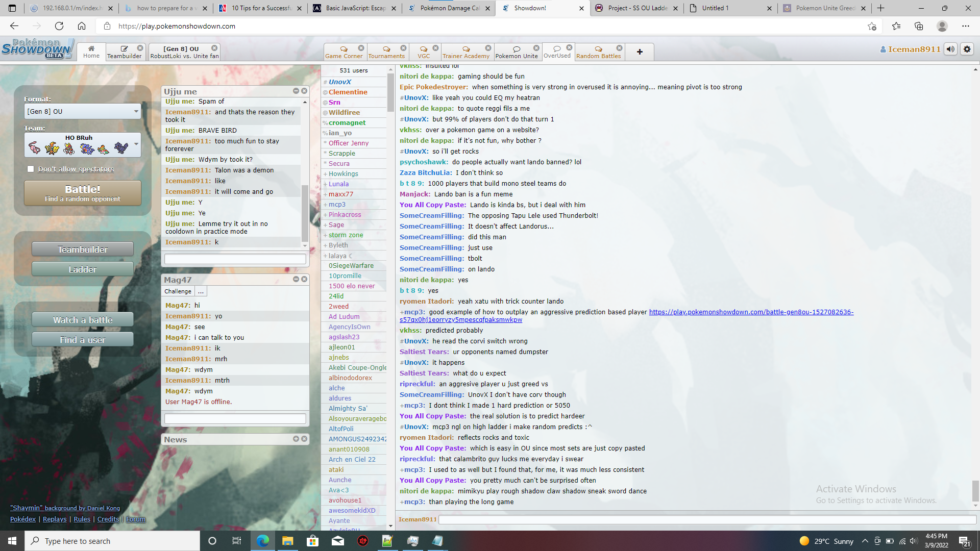This screenshot has width=980, height=551.
Task: Close the Pokemon Unite room tab
Action: [536, 48]
